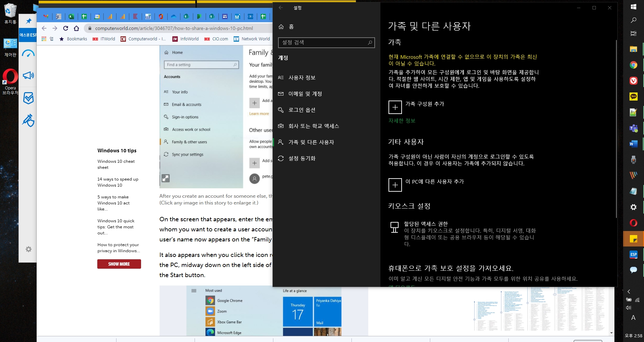
Task: Click plus button for 이 PC에 다른 사용자 추가
Action: [395, 185]
